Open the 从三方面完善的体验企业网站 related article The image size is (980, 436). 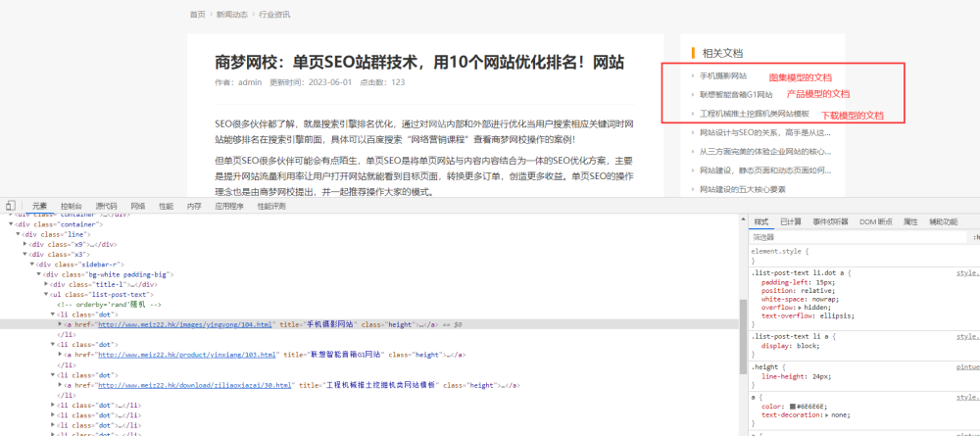click(765, 151)
